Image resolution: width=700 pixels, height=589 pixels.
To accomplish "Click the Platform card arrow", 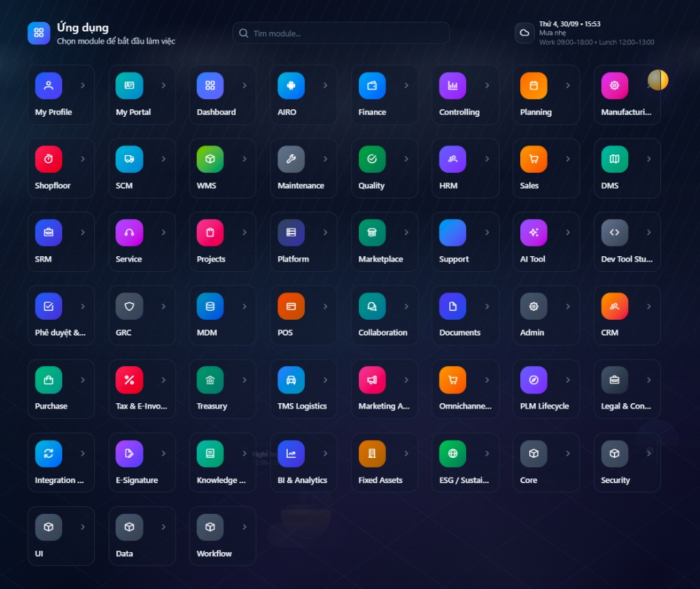I will pos(325,232).
